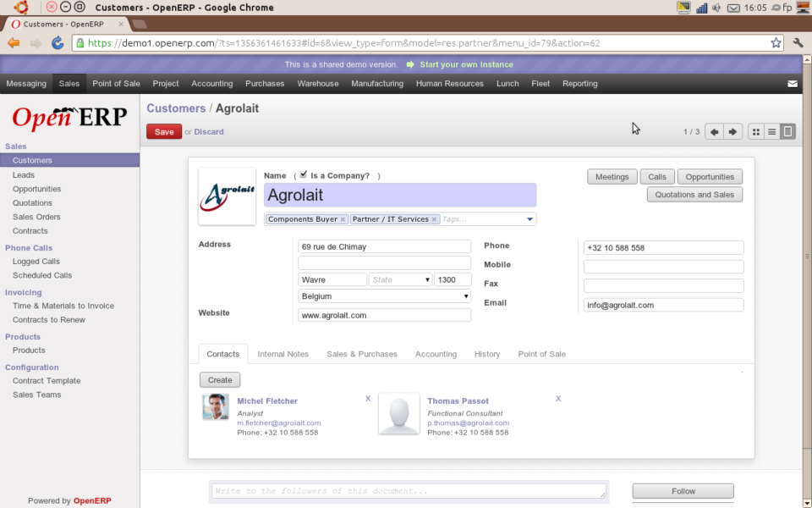
Task: Go to previous record arrow
Action: click(x=714, y=132)
